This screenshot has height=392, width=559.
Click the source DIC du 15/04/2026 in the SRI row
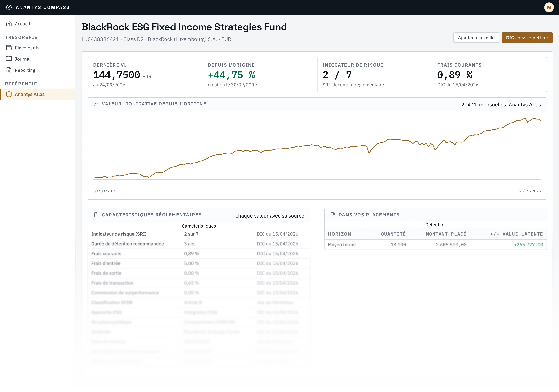[x=278, y=234]
